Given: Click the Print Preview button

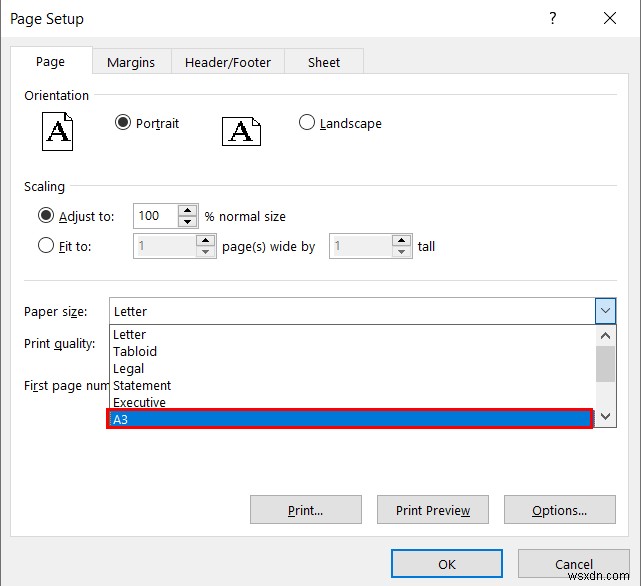Looking at the screenshot, I should [433, 510].
